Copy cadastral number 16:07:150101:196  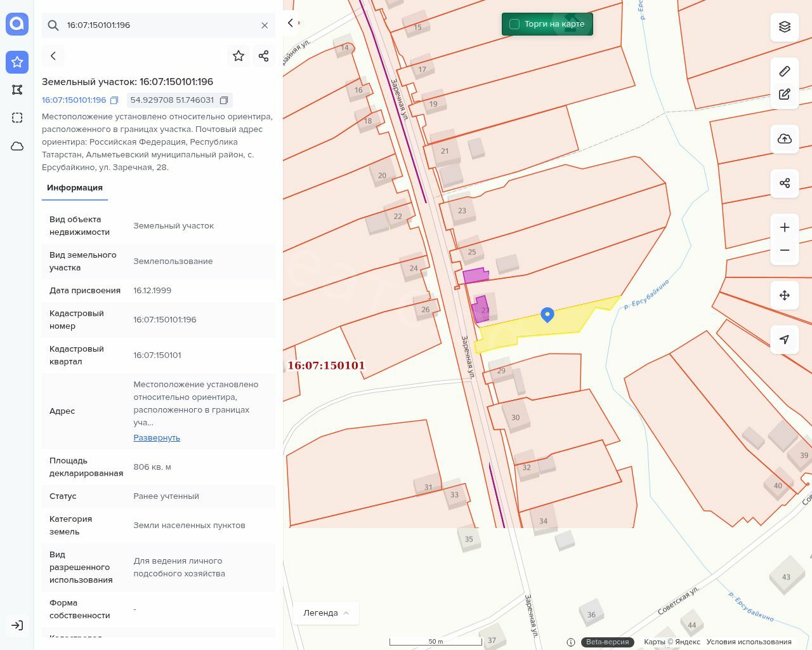click(x=114, y=100)
